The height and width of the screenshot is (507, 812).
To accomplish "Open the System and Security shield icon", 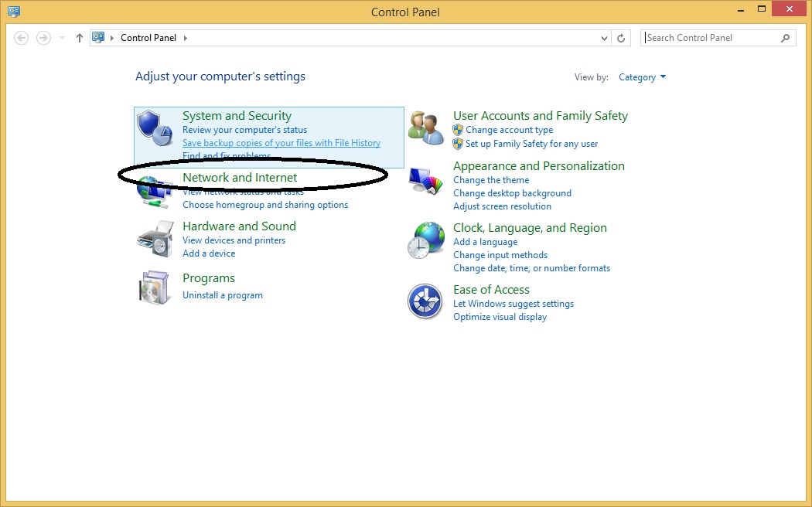I will click(x=155, y=128).
